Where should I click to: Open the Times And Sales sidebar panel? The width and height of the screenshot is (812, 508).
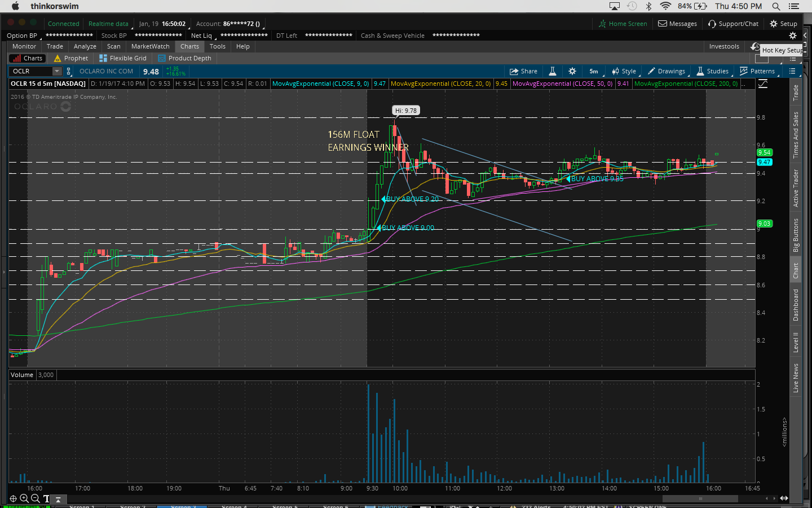point(796,135)
